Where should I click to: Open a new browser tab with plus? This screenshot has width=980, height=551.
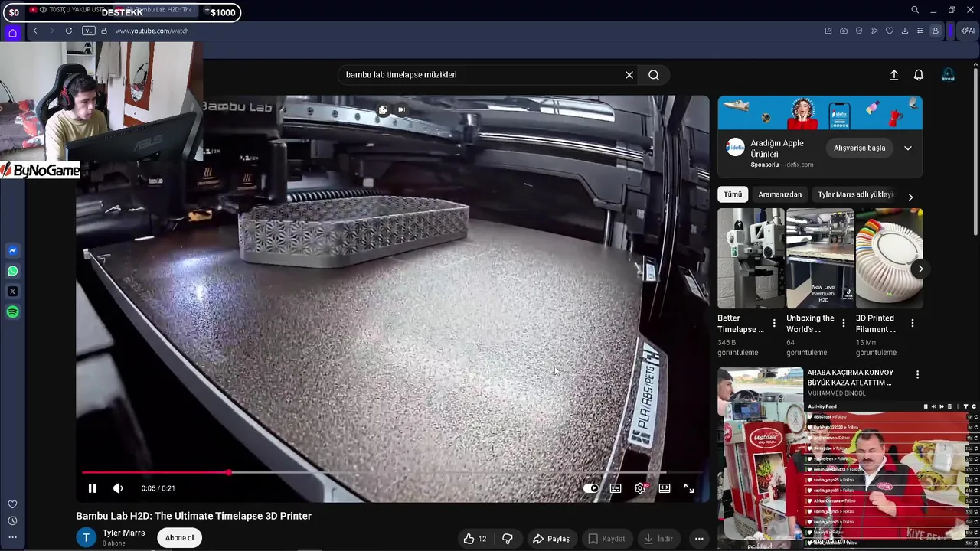click(207, 10)
